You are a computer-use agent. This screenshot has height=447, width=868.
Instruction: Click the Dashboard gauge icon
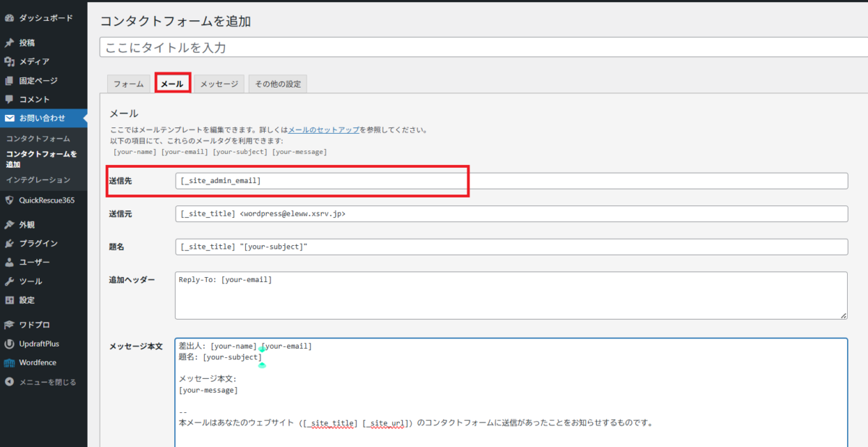tap(9, 18)
